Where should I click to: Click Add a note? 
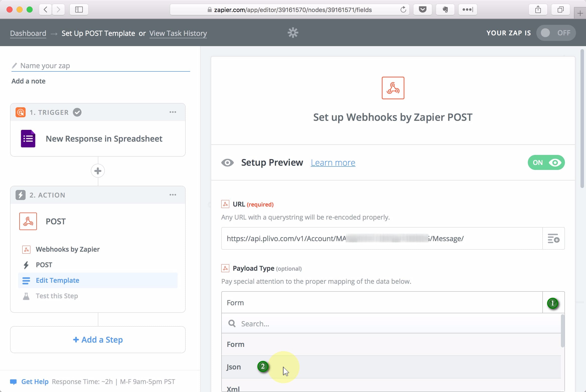[x=29, y=81]
